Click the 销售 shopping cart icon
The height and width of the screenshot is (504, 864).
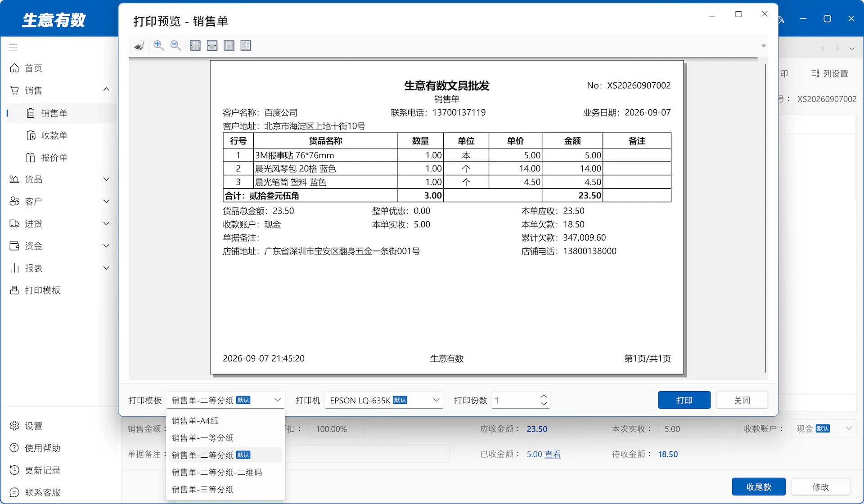tap(14, 90)
